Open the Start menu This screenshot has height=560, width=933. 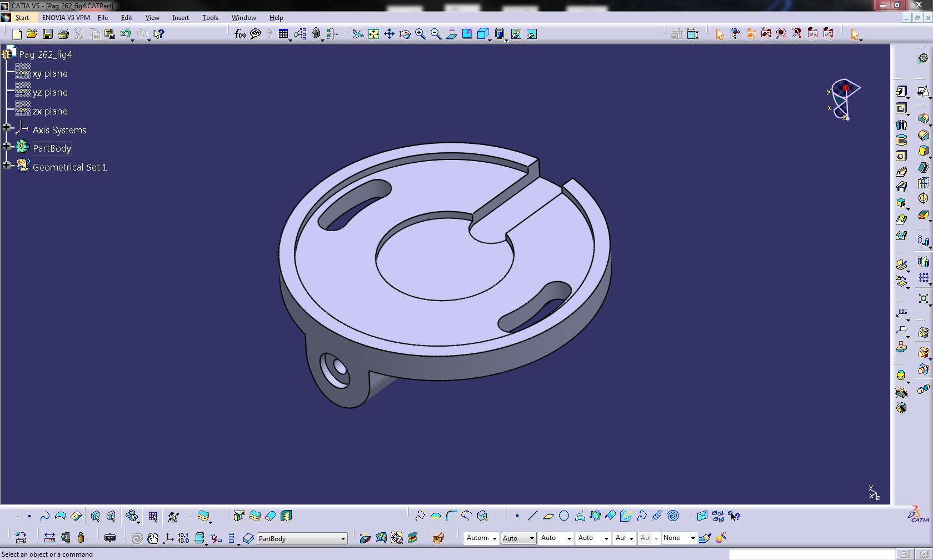click(x=22, y=18)
